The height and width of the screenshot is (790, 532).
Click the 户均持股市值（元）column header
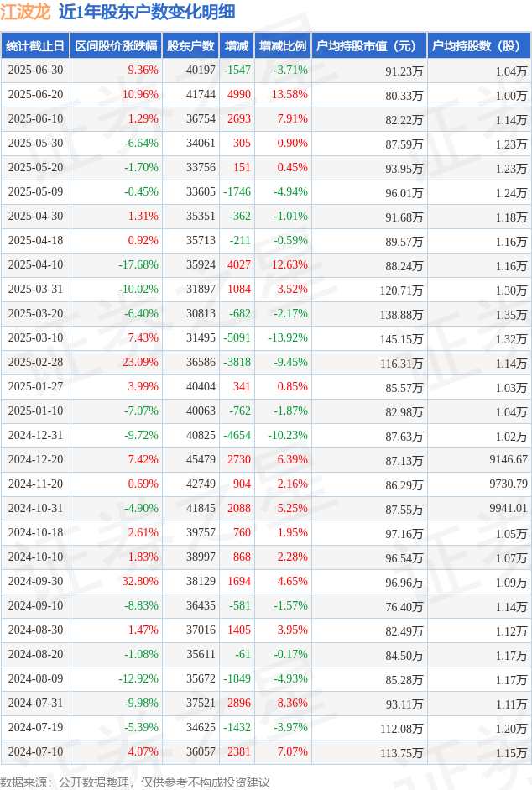point(368,46)
